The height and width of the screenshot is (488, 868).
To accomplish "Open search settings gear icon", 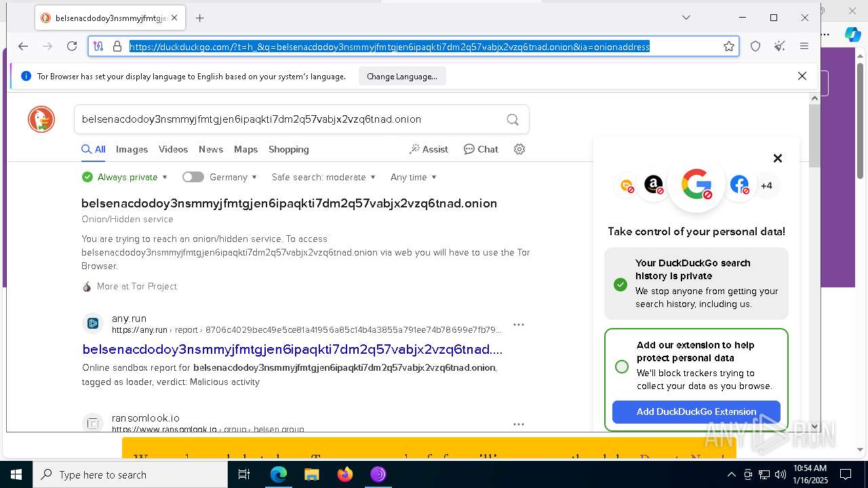I will coord(519,149).
